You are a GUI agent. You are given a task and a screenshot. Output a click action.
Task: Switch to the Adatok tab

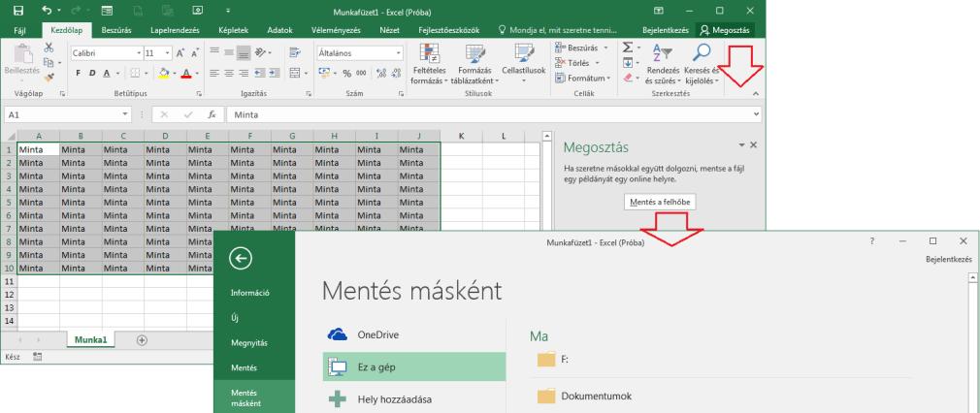[x=279, y=30]
